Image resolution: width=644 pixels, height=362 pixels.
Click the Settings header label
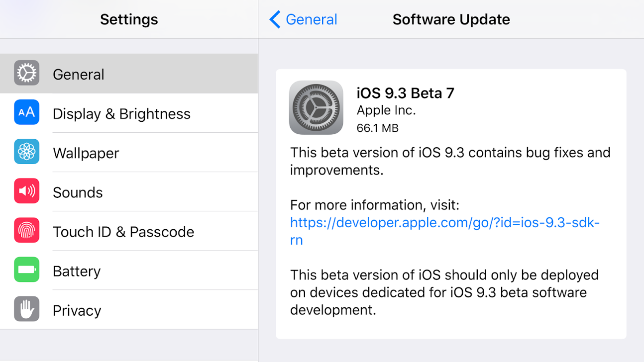tap(128, 19)
